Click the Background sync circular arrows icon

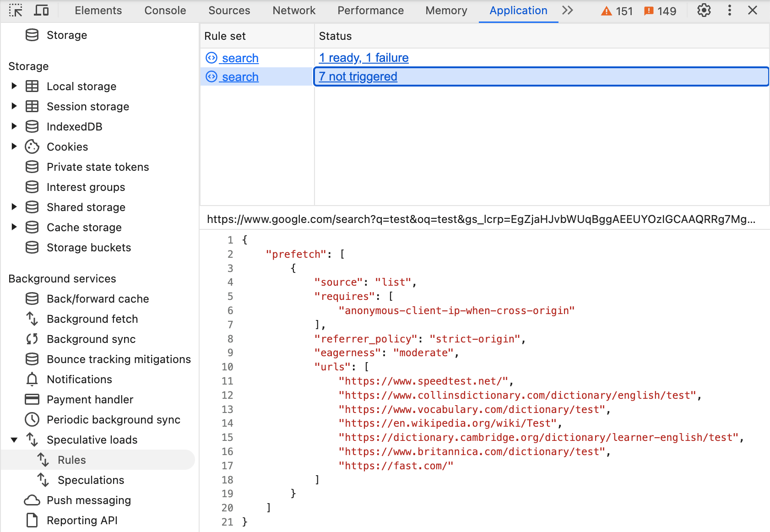[32, 339]
